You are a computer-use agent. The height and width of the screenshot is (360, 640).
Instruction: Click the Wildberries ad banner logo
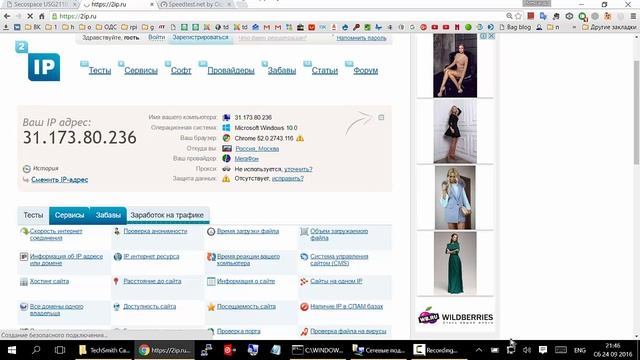(x=455, y=317)
